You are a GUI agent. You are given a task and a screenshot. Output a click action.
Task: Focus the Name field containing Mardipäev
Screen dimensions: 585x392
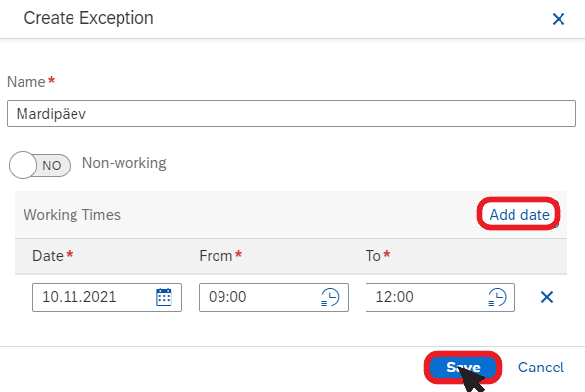(291, 114)
